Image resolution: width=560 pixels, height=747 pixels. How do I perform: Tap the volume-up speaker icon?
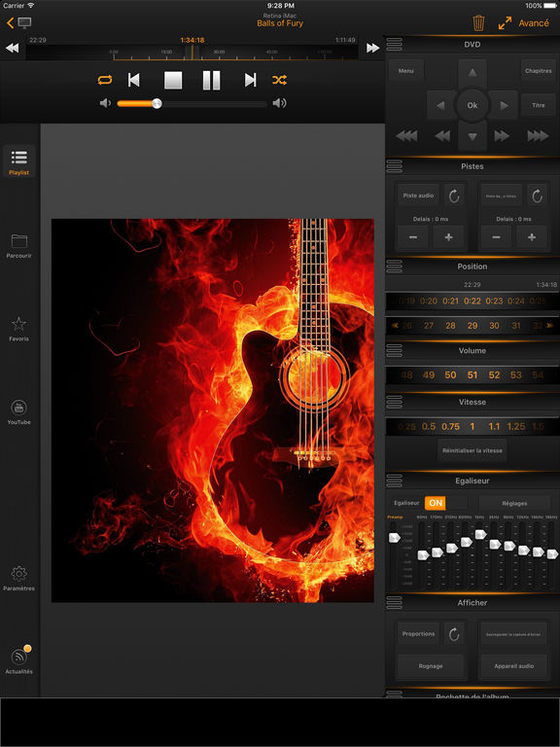(x=280, y=103)
